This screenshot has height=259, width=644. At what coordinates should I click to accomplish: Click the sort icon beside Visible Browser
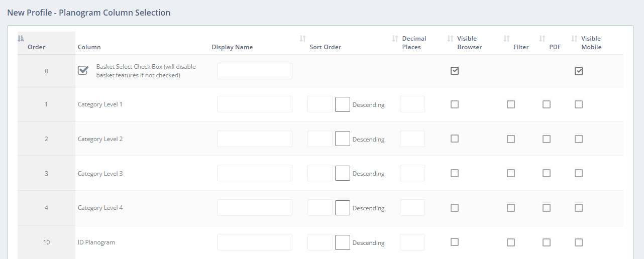click(x=450, y=38)
